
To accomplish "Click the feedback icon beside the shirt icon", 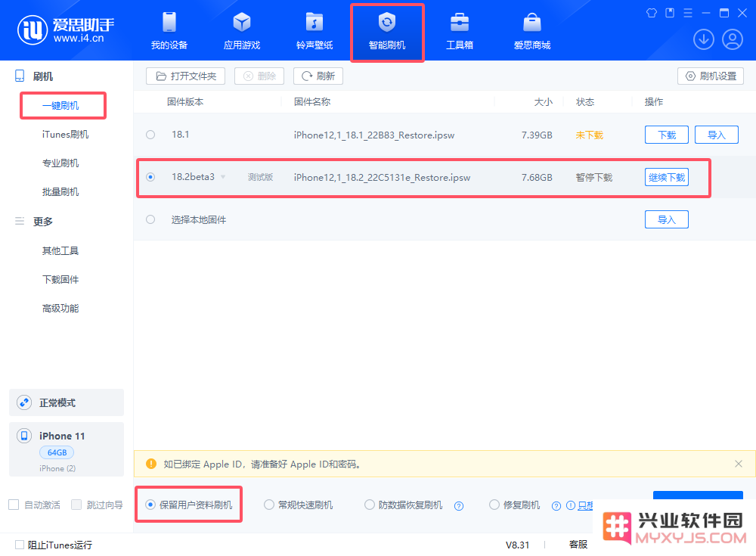I will point(670,13).
